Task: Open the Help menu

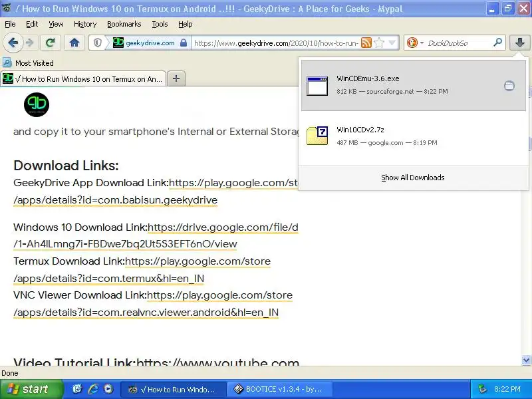Action: coord(186,24)
